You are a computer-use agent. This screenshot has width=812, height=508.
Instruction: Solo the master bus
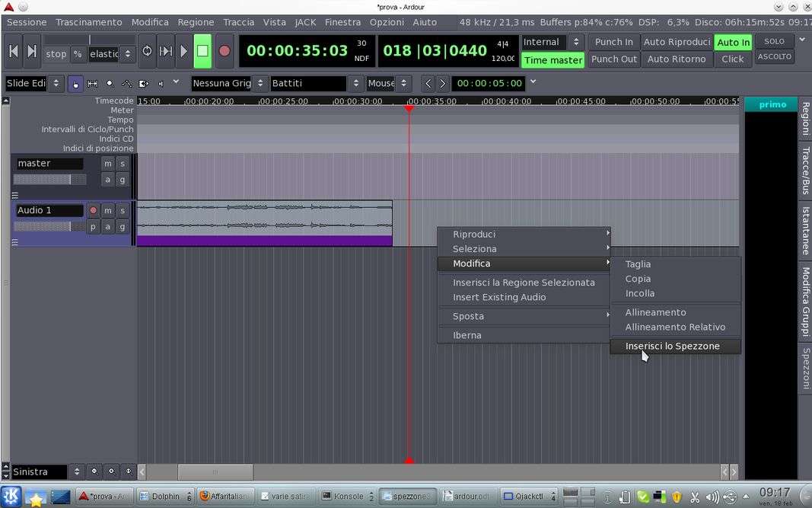[x=123, y=164]
